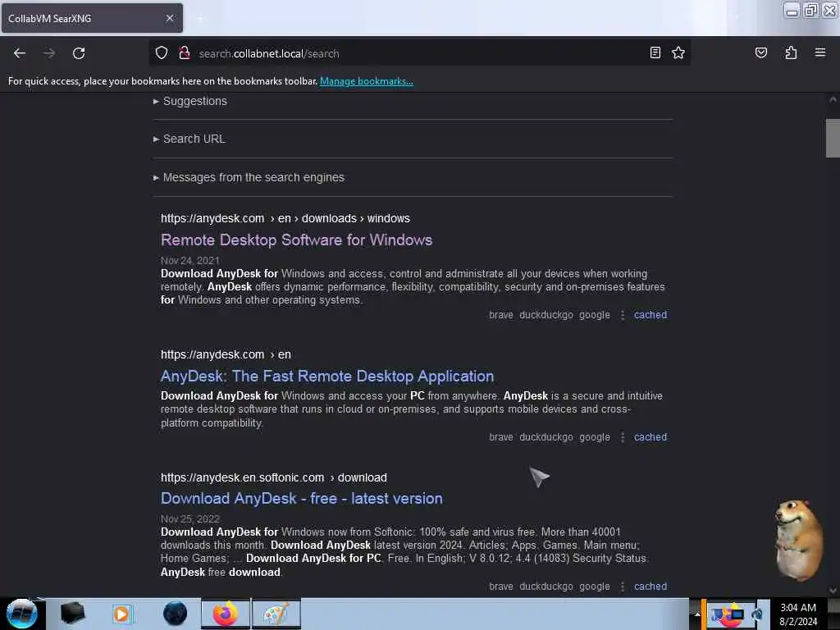
Task: Click the anydesk.en.softonic.com download URL text
Action: click(x=274, y=477)
